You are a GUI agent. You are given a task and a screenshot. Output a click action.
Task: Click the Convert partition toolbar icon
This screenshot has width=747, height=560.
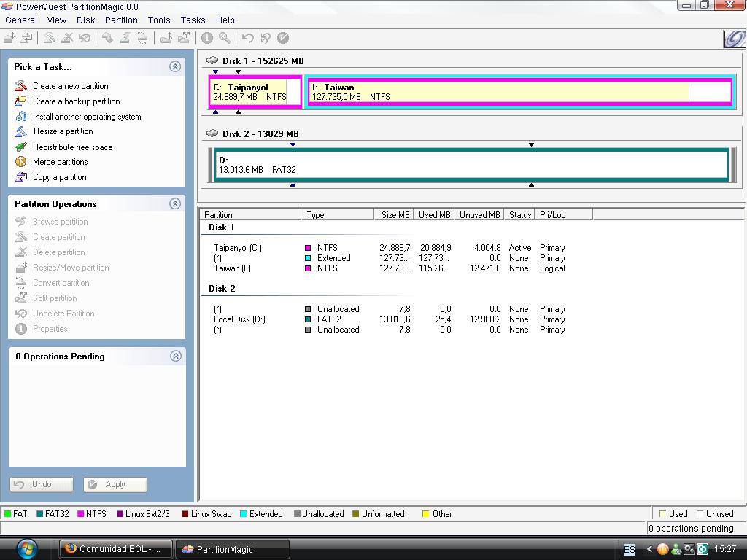[142, 38]
